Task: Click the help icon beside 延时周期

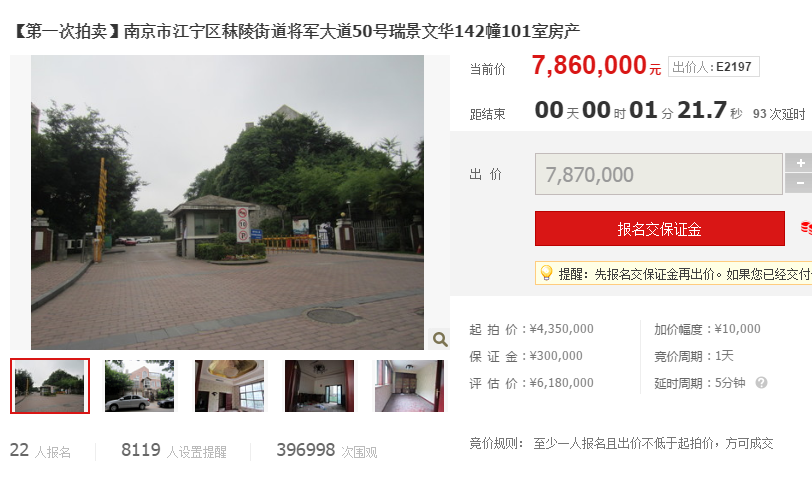Action: (x=761, y=383)
